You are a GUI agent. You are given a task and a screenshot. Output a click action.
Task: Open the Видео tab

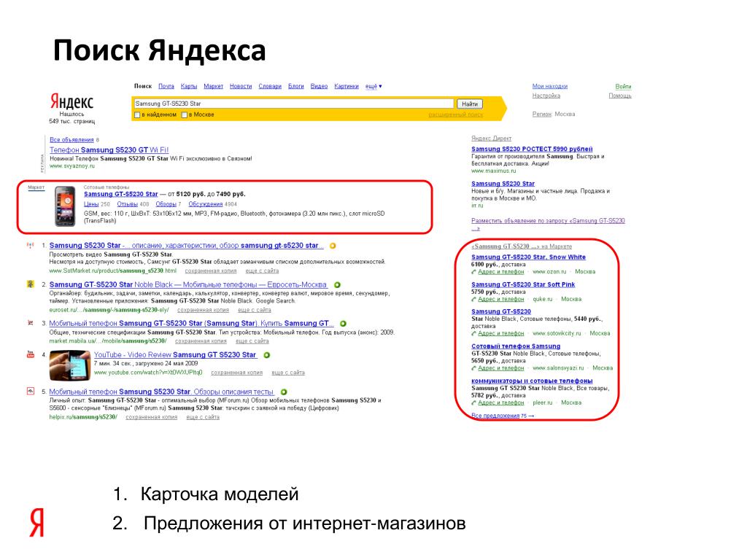pos(320,86)
